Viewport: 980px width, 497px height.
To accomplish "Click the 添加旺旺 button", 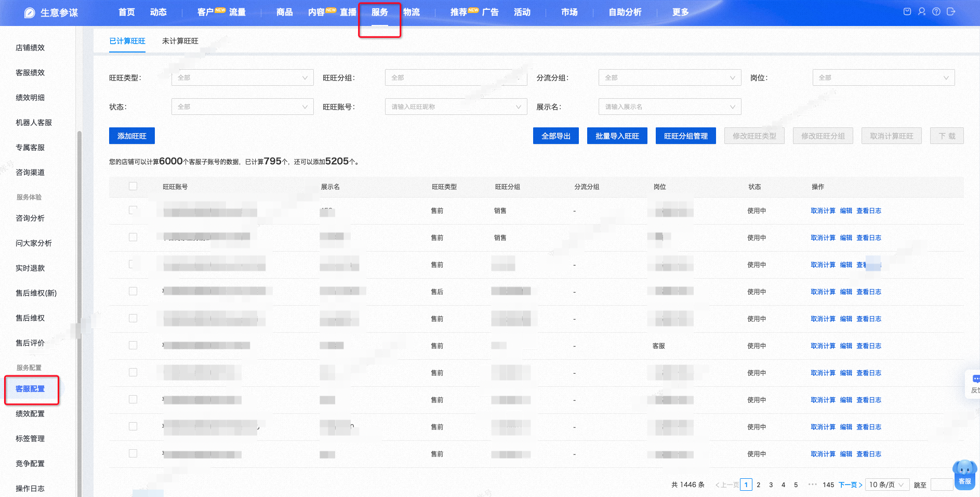I will pos(132,136).
